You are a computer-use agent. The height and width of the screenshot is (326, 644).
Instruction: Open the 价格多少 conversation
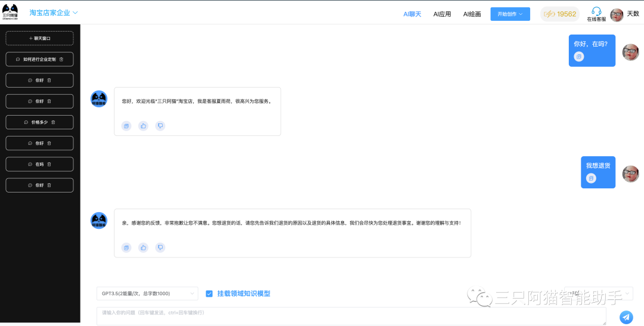(39, 122)
